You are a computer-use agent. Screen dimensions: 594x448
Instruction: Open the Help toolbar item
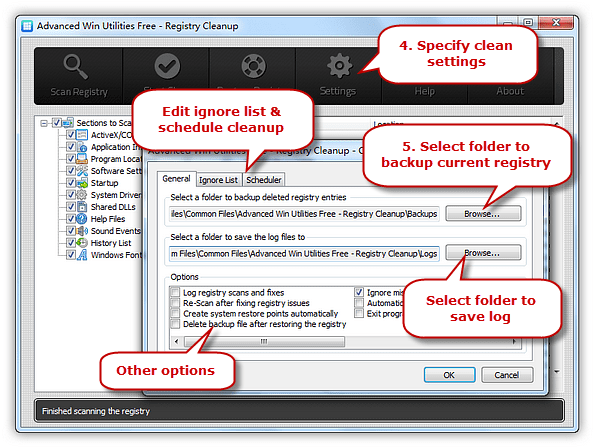point(425,91)
